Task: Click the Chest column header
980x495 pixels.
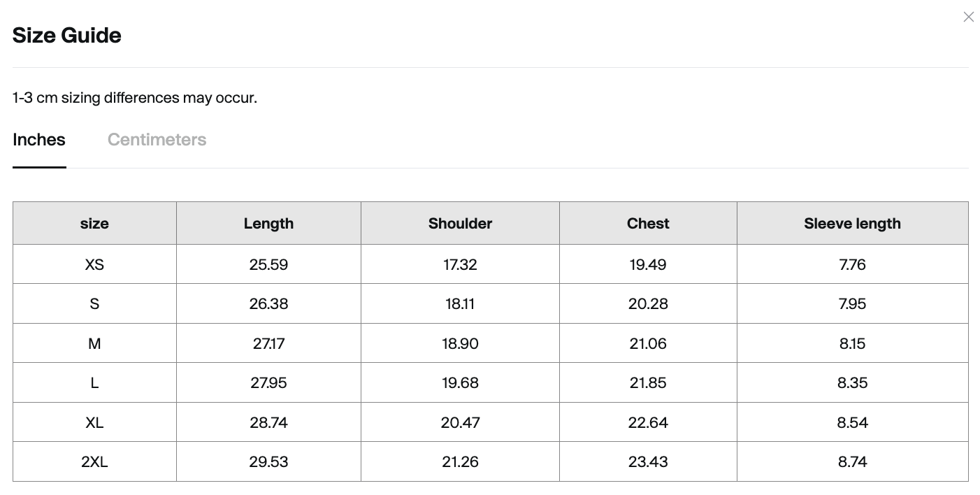Action: (648, 224)
